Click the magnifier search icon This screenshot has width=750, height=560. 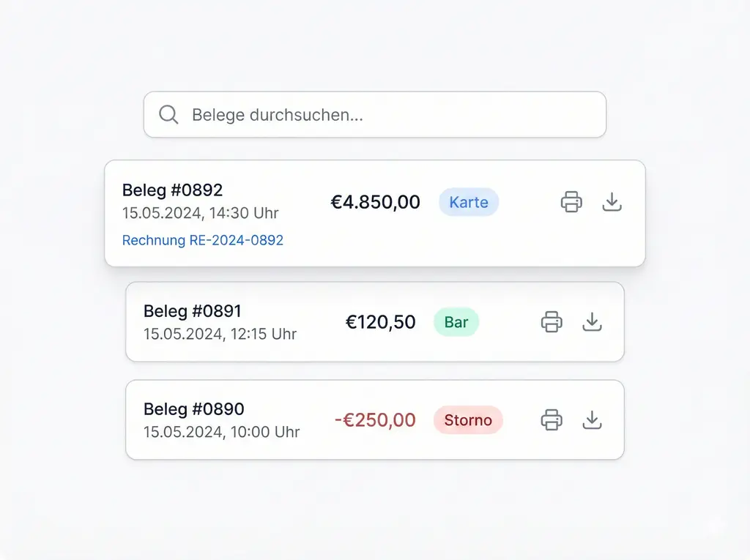click(x=168, y=115)
